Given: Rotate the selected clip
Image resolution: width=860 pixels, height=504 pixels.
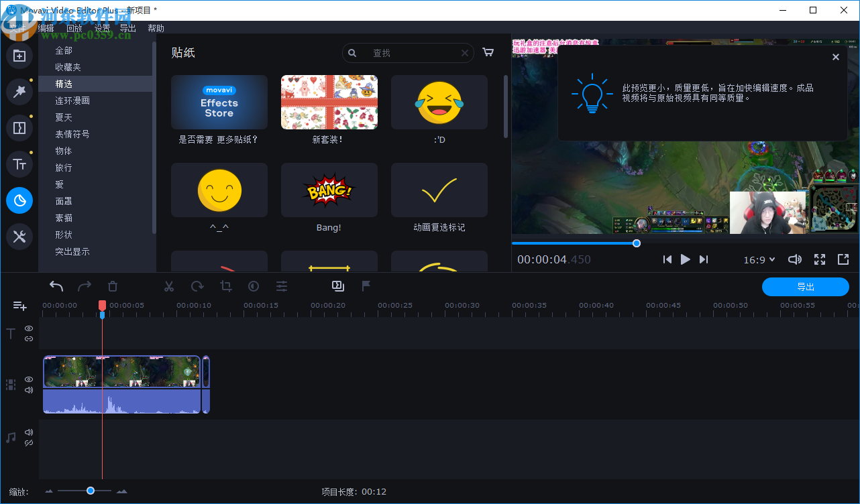Looking at the screenshot, I should pyautogui.click(x=197, y=286).
